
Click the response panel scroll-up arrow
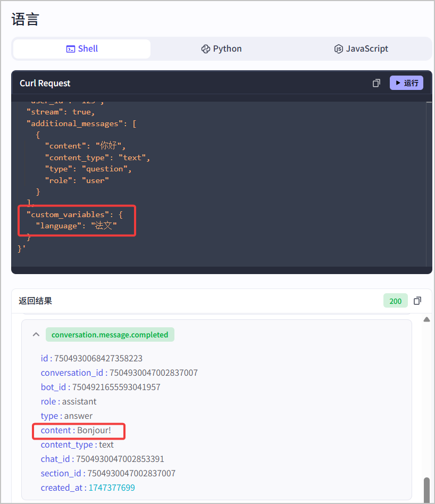(426, 319)
